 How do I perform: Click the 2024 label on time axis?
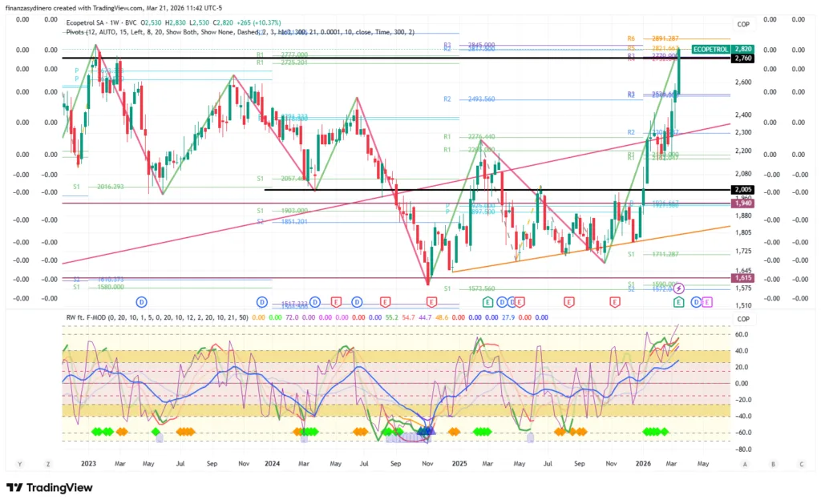pos(273,463)
